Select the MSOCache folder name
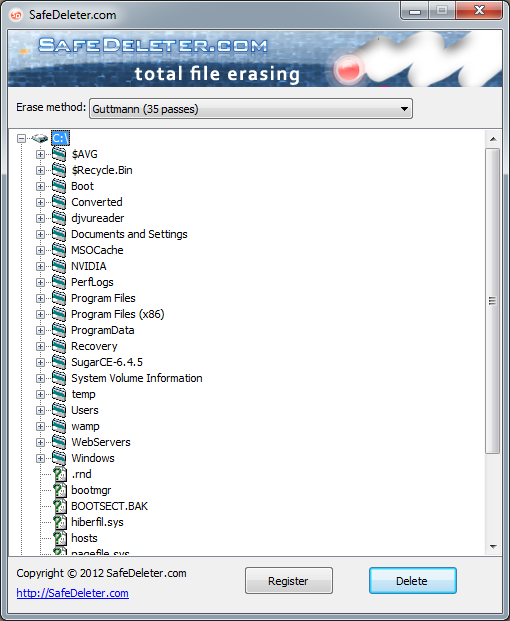Image resolution: width=510 pixels, height=621 pixels. [97, 250]
